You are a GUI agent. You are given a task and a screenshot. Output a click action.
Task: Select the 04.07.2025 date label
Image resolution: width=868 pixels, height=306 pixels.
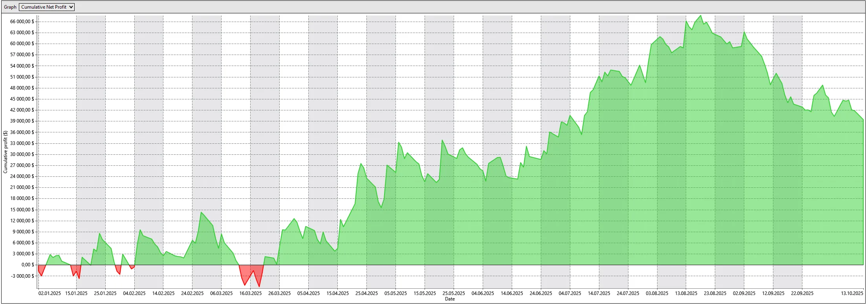click(x=570, y=293)
